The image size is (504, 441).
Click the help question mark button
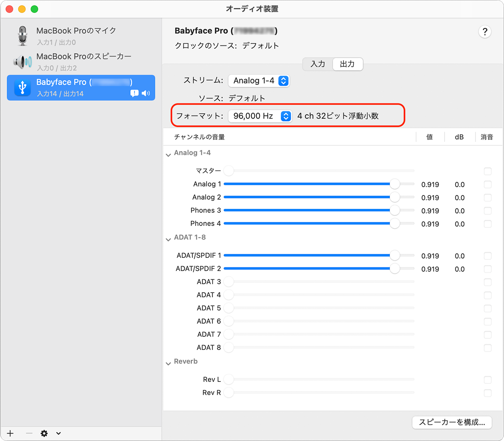click(485, 32)
